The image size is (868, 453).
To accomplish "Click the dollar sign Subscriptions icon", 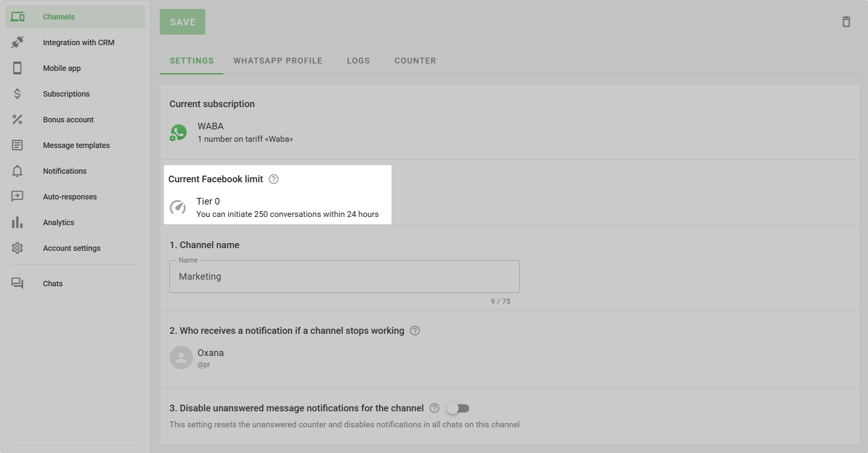I will click(18, 94).
